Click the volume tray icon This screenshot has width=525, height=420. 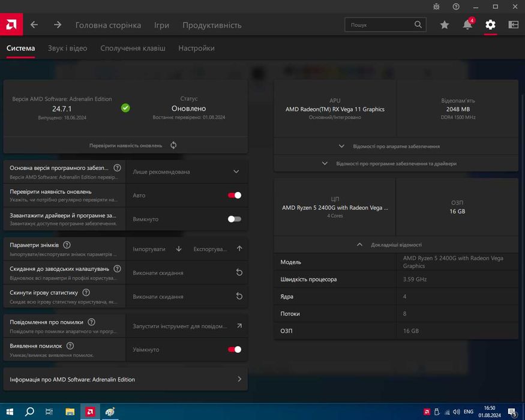(456, 412)
